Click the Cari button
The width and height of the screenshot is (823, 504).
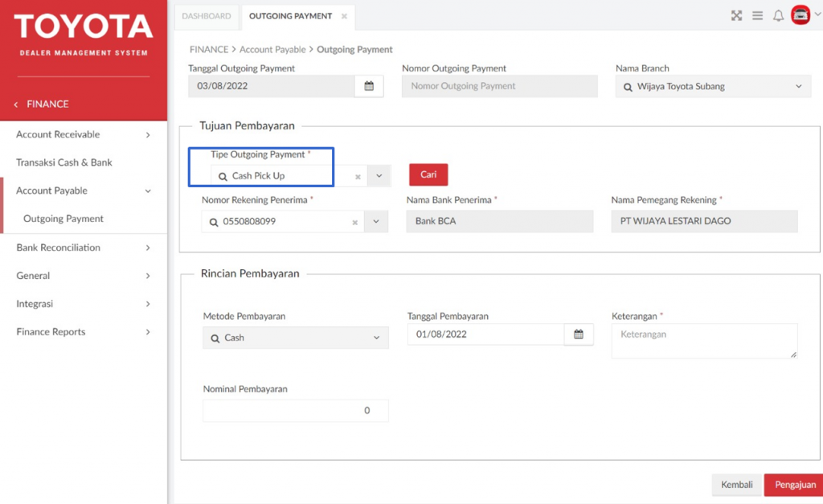[x=428, y=174]
